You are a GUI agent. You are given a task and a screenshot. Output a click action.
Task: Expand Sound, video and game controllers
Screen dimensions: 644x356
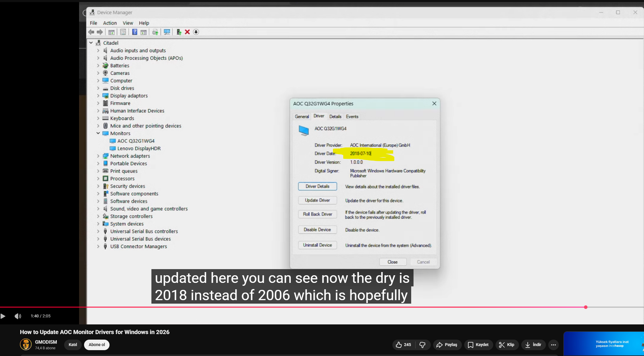98,209
